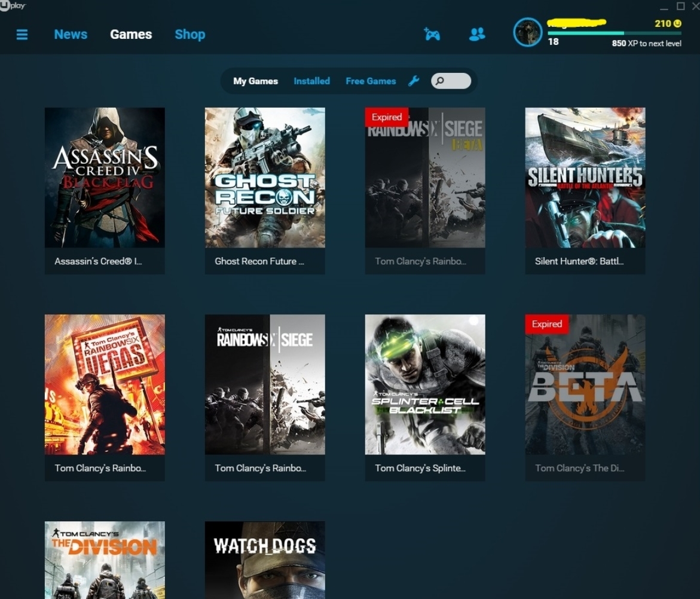Open Watch Dogs game cover
The image size is (700, 599).
click(x=265, y=560)
